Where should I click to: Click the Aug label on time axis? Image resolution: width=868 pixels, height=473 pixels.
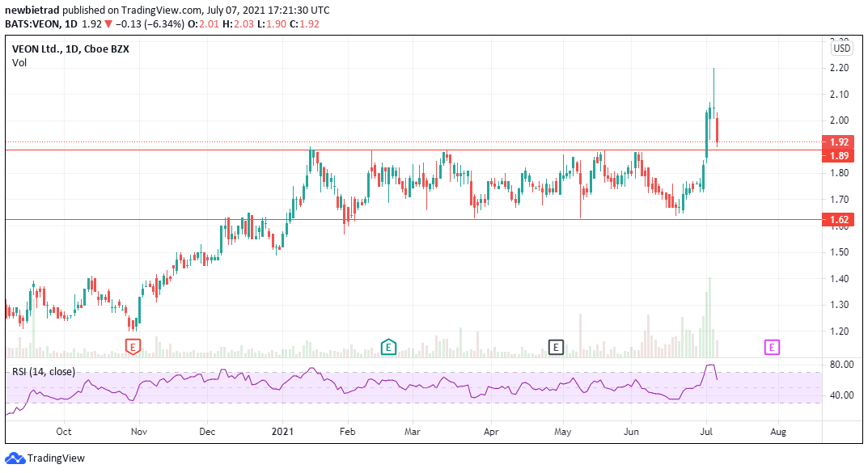[x=777, y=432]
